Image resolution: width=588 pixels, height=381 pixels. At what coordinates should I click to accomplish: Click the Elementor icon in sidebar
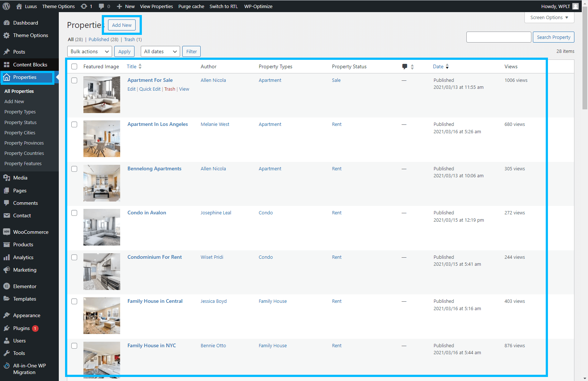coord(7,286)
